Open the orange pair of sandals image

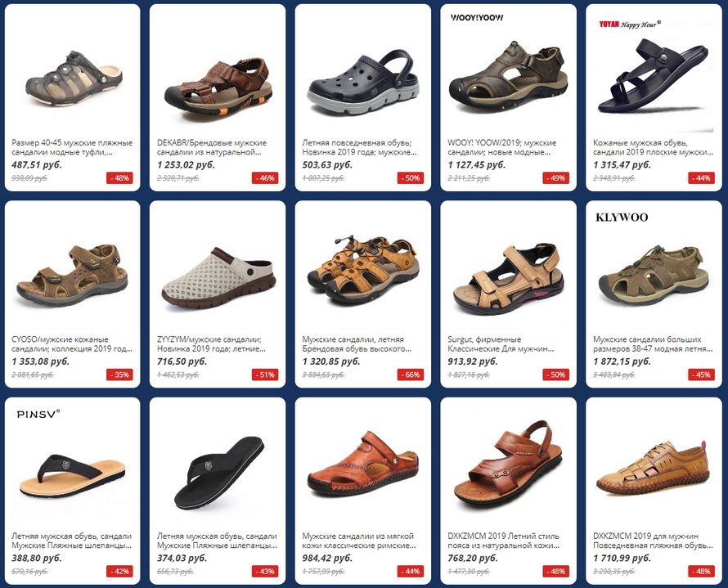coord(362,269)
